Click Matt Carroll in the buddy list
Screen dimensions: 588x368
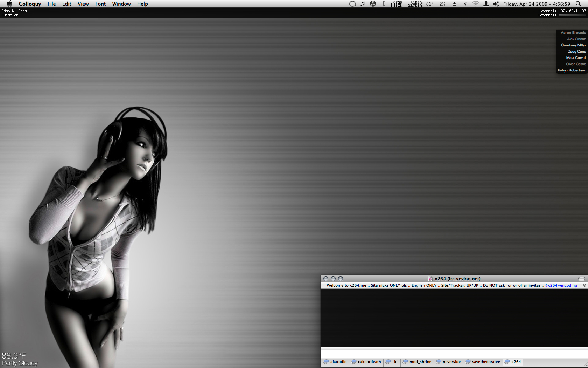coord(576,58)
